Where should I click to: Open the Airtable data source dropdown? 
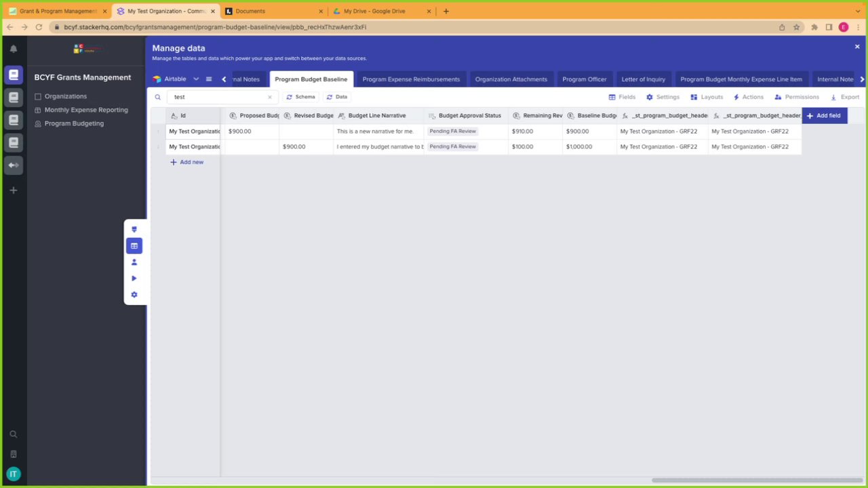[x=176, y=79]
